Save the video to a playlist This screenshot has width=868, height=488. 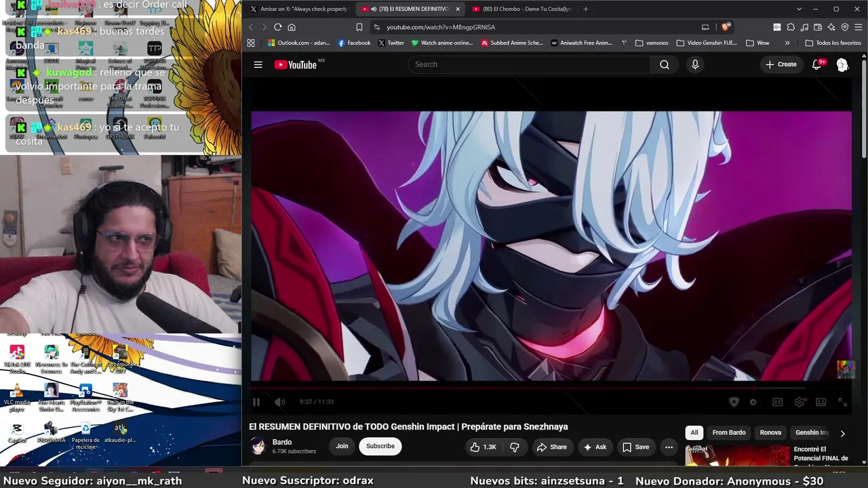click(x=635, y=447)
